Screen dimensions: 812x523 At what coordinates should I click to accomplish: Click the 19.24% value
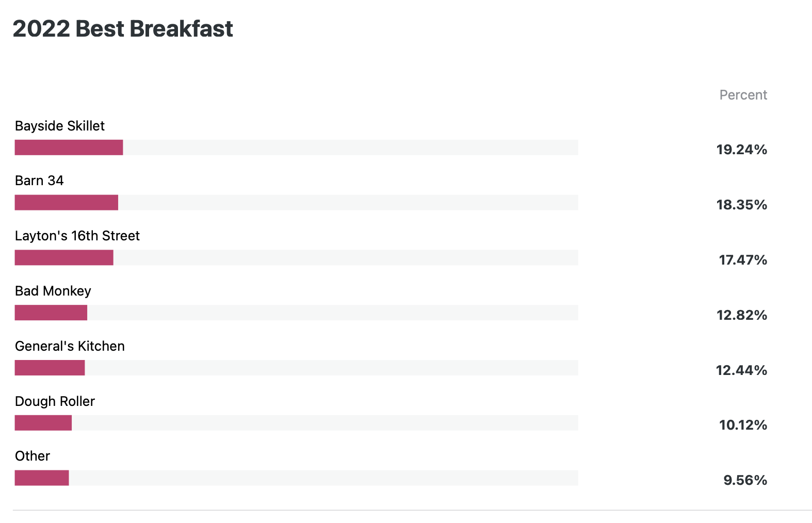pyautogui.click(x=742, y=150)
